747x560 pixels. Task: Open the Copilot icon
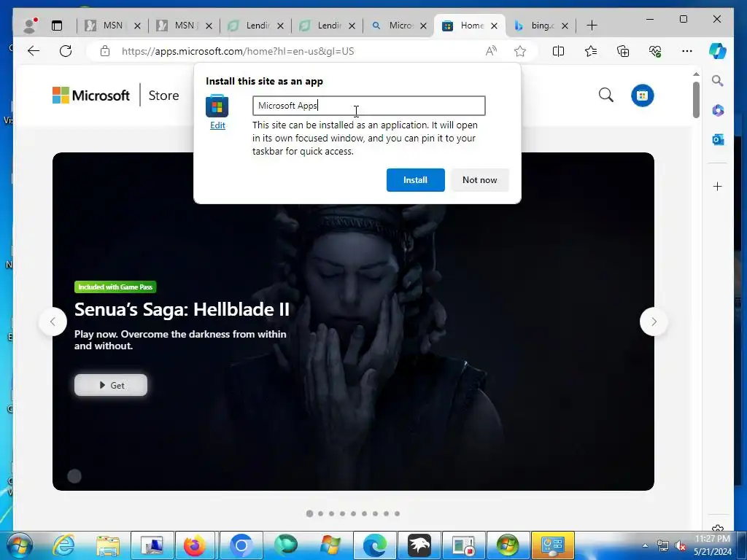pyautogui.click(x=718, y=51)
